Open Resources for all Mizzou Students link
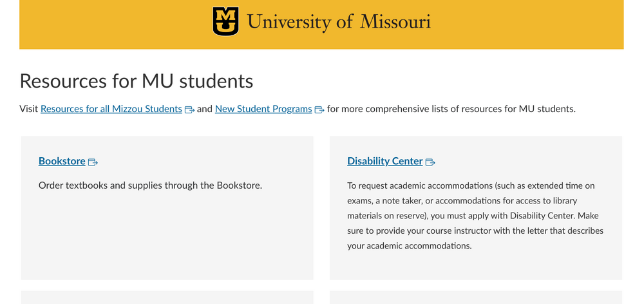This screenshot has height=304, width=644. click(111, 109)
